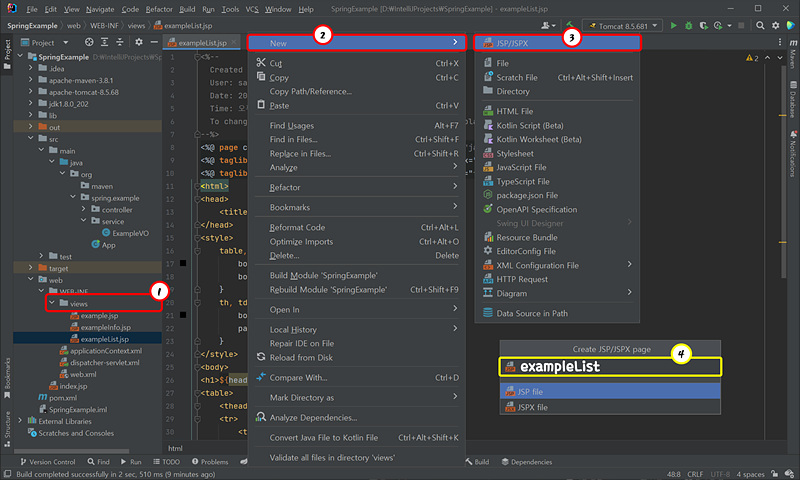800x480 pixels.
Task: Select opened file target icon in Project panel
Action: [x=89, y=42]
